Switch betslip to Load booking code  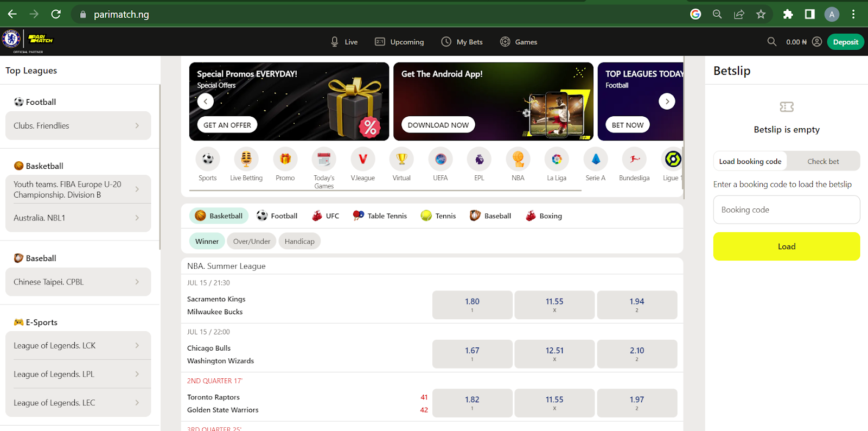click(750, 161)
